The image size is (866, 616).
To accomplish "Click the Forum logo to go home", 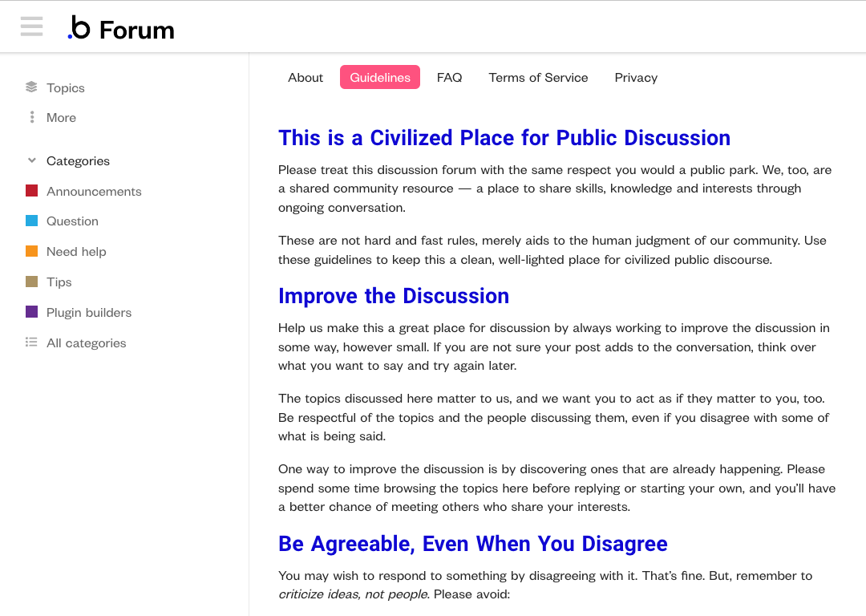I will click(x=120, y=28).
